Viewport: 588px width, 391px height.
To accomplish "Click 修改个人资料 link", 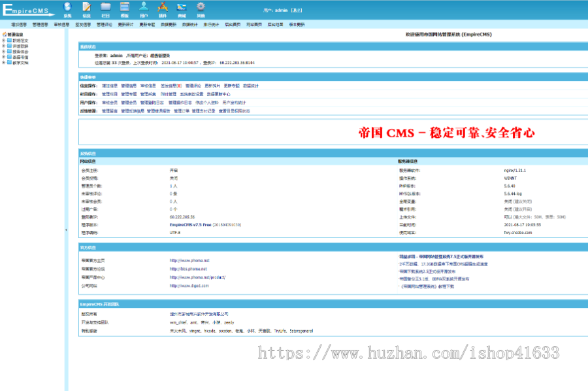I will 207,103.
